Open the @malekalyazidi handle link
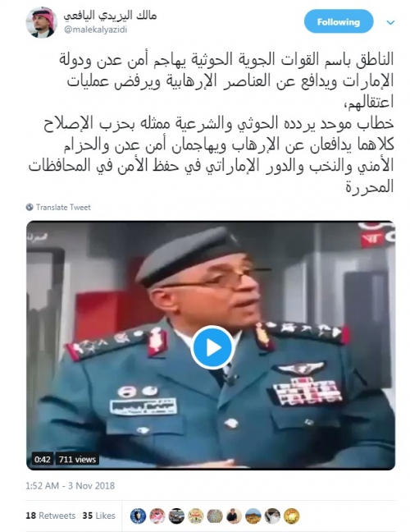Screen dimensions: 410x532 [95, 30]
